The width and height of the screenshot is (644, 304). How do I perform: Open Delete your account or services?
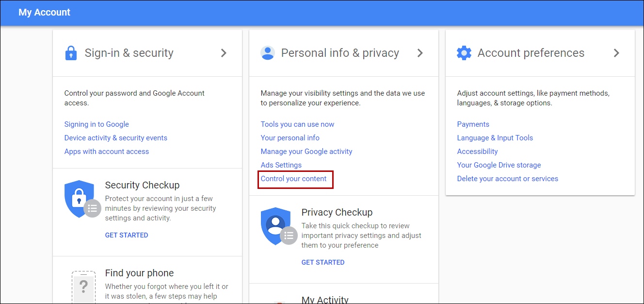(507, 178)
